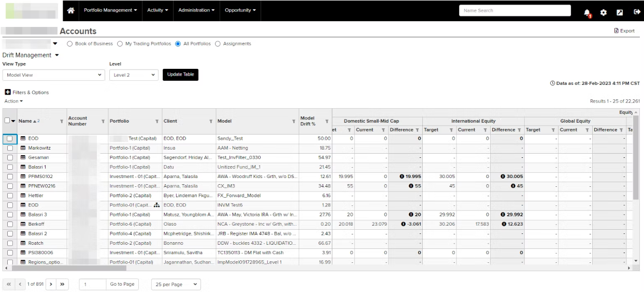Click filter icon on Name column
This screenshot has height=296, width=644.
[62, 121]
